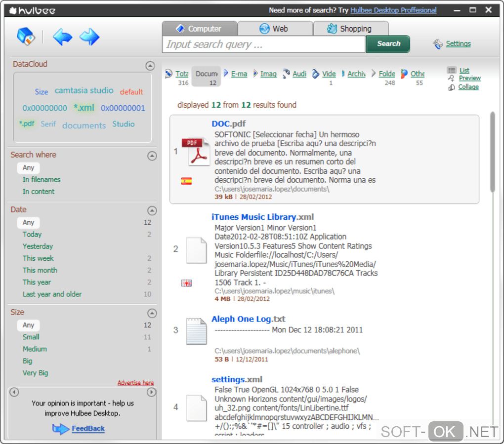The width and height of the screenshot is (504, 444).
Task: Collapse the Date filter section
Action: [152, 210]
